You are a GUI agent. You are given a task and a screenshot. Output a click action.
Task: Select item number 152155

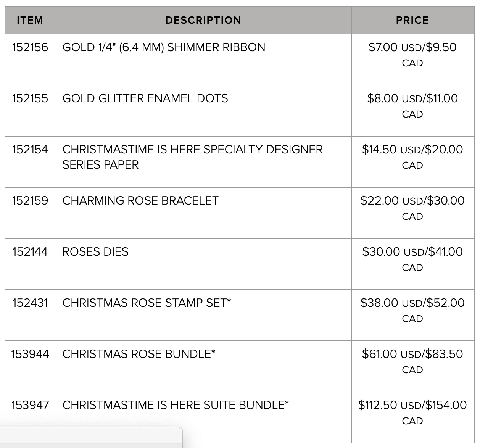30,98
